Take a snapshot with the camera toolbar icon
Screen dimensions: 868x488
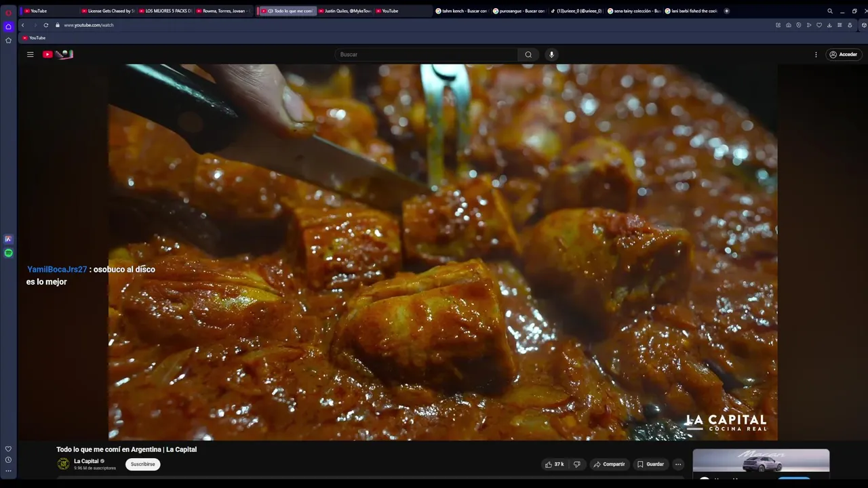(x=788, y=25)
